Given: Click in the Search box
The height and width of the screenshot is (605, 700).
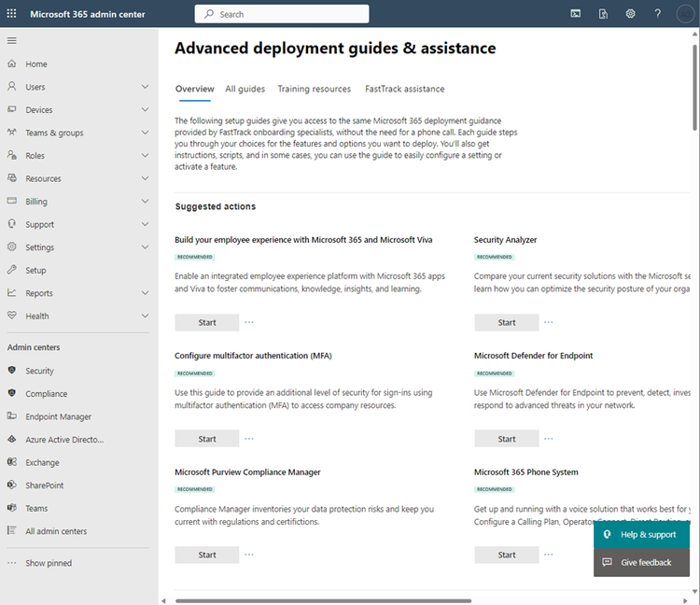Looking at the screenshot, I should coord(282,14).
